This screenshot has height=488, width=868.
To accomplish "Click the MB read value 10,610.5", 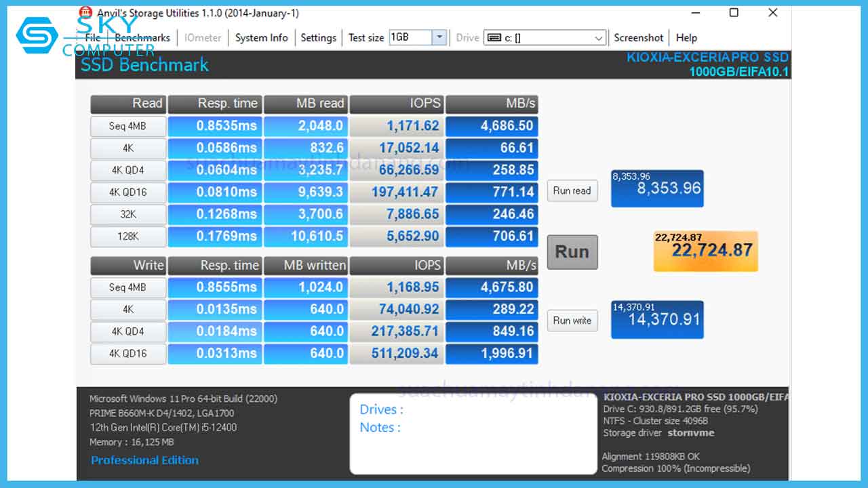I will pos(306,237).
